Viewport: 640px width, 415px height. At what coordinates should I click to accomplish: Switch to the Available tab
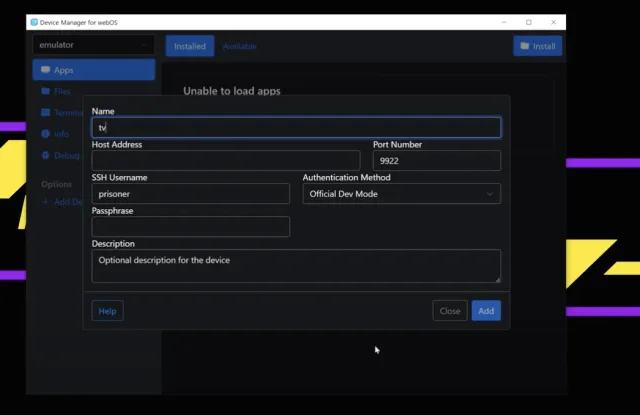pyautogui.click(x=240, y=46)
